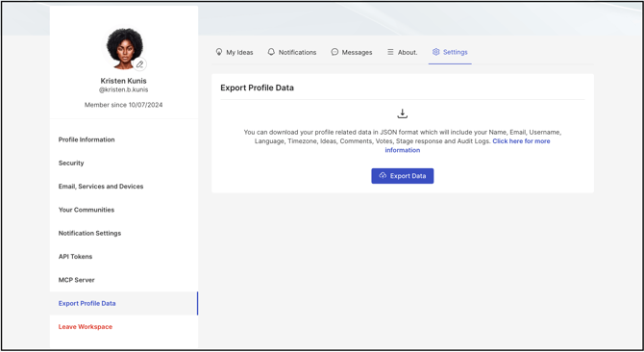Viewport: 644px width, 352px height.
Task: Open API Tokens in sidebar
Action: coord(124,257)
